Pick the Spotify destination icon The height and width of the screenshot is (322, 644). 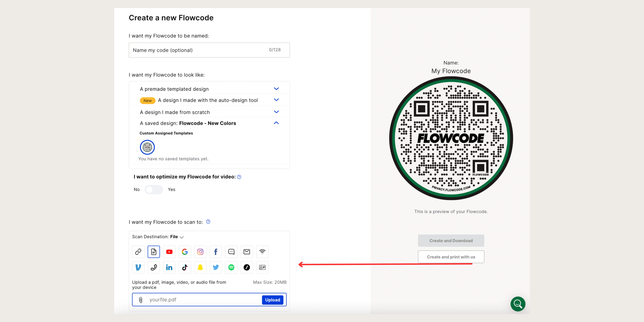click(231, 267)
